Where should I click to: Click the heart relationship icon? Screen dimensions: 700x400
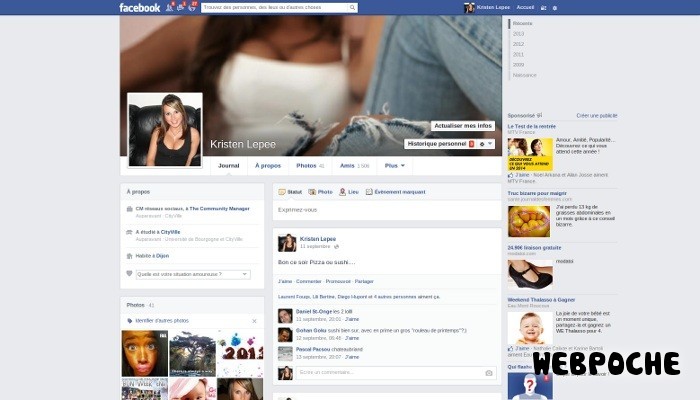point(129,274)
